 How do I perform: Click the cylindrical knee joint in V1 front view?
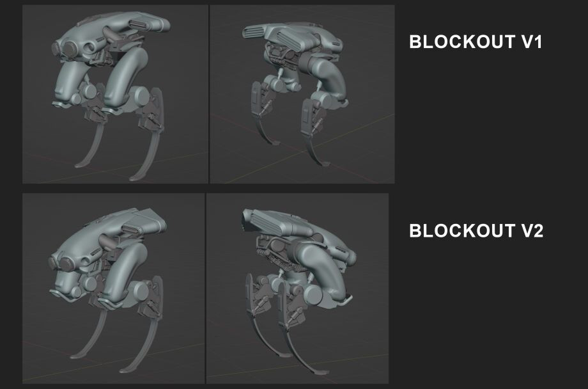pos(141,96)
